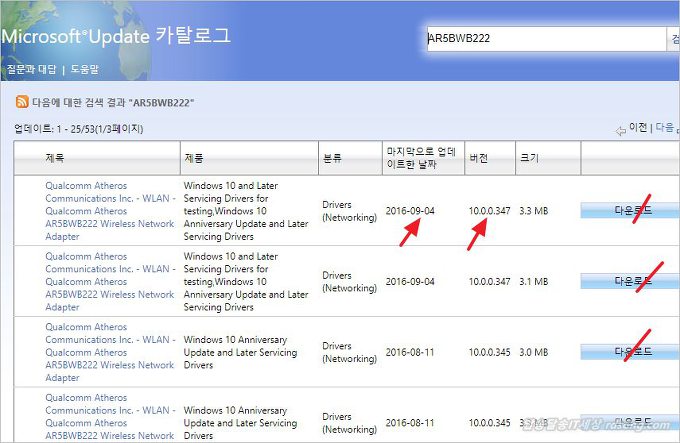Click the RSS feed icon beside search results
This screenshot has height=443, width=680.
(x=21, y=102)
